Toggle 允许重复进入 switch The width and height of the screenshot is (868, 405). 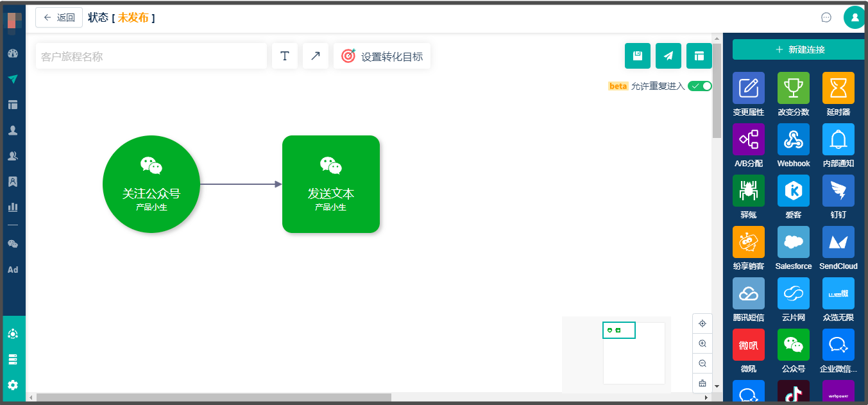click(700, 86)
